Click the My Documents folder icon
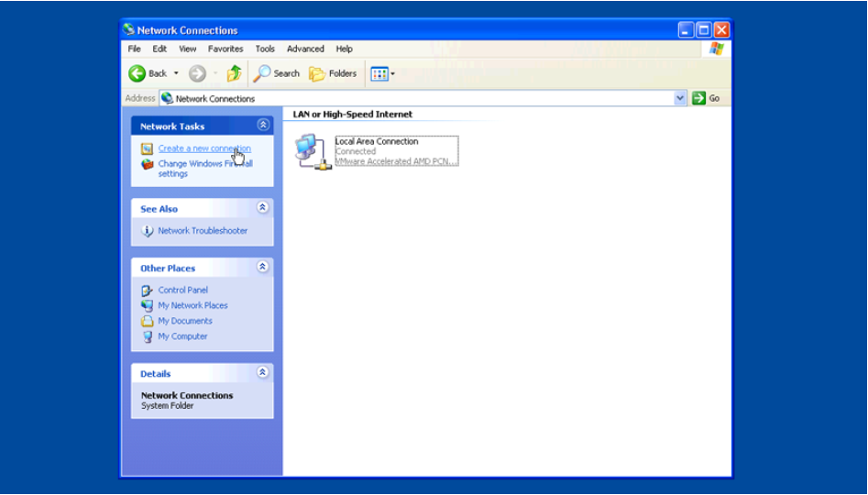Viewport: 868px width, 495px height. (147, 321)
